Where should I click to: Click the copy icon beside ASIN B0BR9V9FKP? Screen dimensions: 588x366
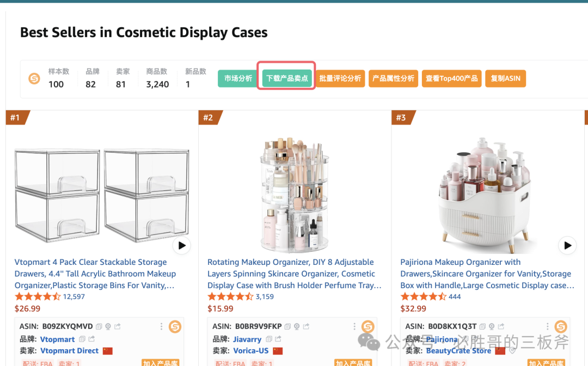(287, 327)
